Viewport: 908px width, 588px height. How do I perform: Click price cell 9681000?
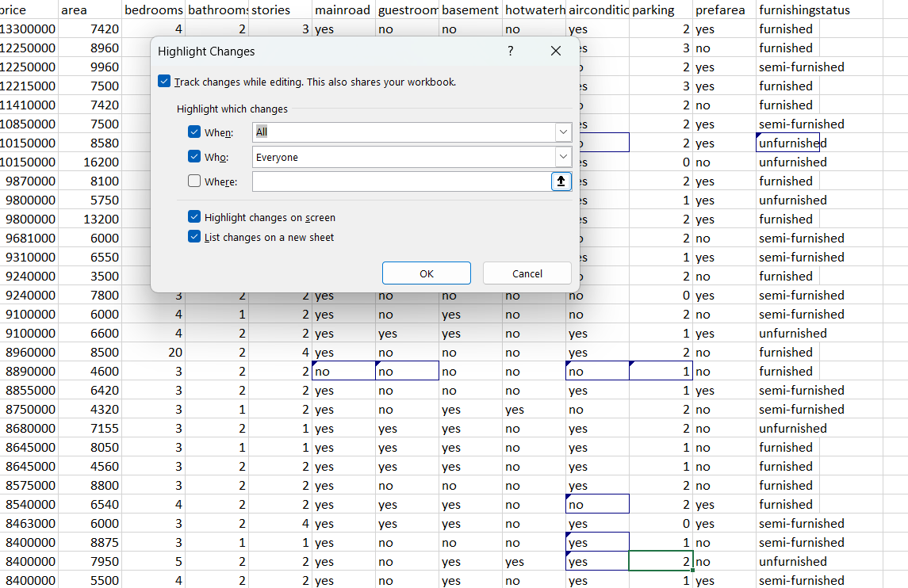coord(29,239)
